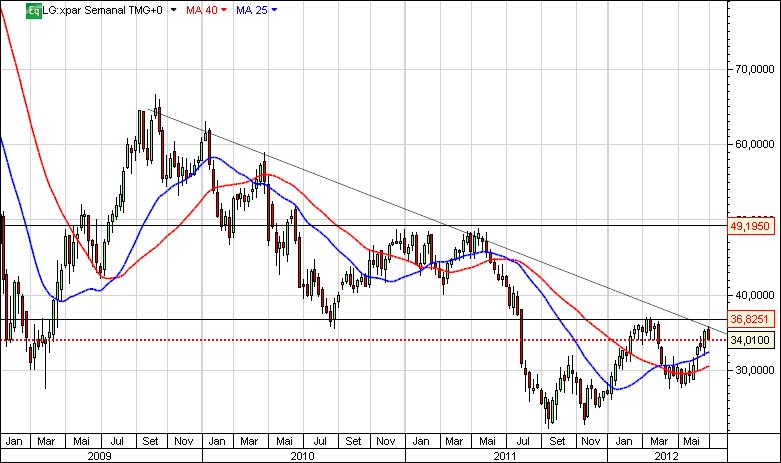The width and height of the screenshot is (781, 463).
Task: Click the 2012 year label on time axis
Action: (666, 456)
